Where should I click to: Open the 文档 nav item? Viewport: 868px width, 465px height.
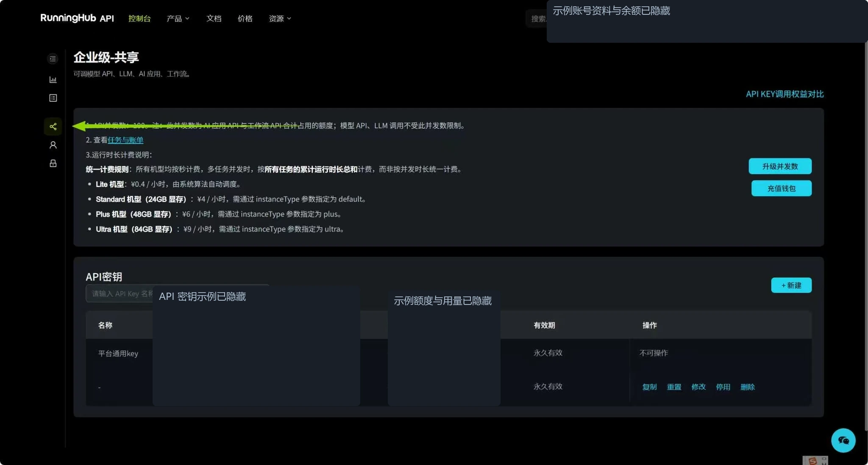coord(214,19)
